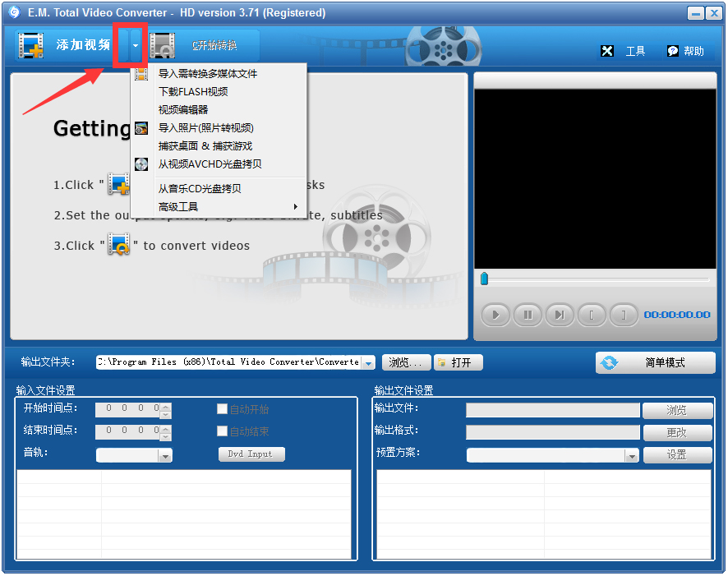The height and width of the screenshot is (576, 728).
Task: Expand the output folder path dropdown
Action: coord(368,362)
